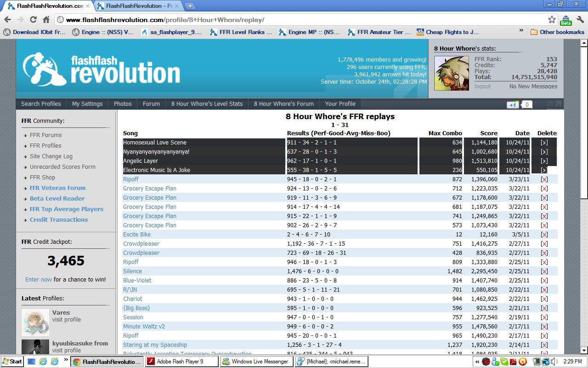588x368 pixels.
Task: Delete the Chariot replay with [x]
Action: [x=544, y=299]
